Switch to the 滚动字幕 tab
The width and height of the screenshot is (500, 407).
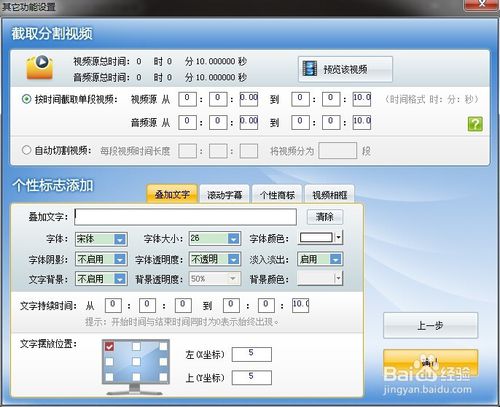click(x=224, y=195)
